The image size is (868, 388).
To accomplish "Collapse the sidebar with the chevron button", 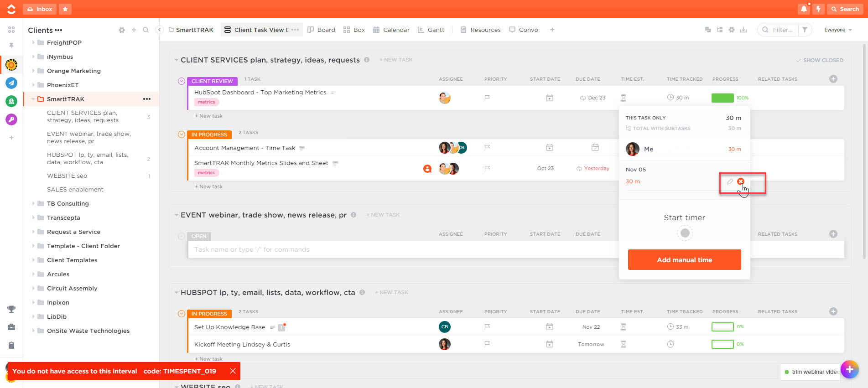I will point(159,30).
